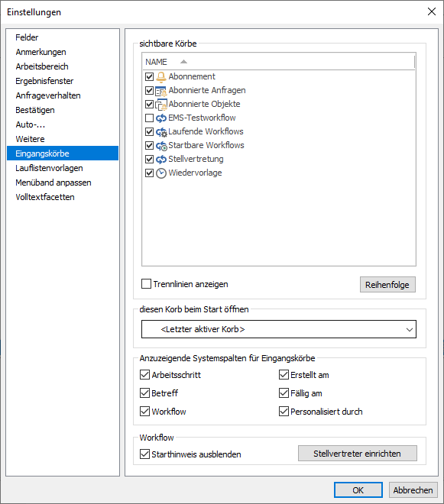Click the Startbare Workflows icon
This screenshot has height=504, width=444.
pos(161,146)
